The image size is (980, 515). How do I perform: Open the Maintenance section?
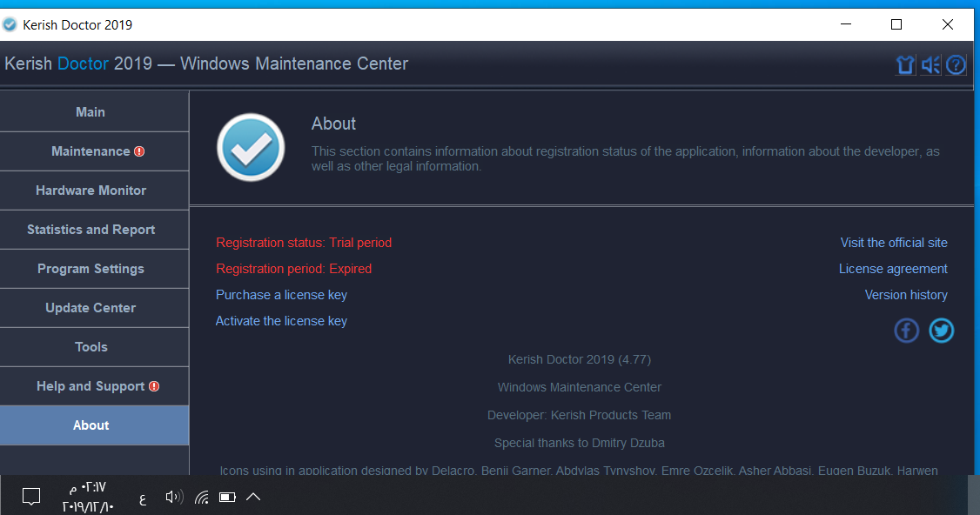pyautogui.click(x=94, y=151)
